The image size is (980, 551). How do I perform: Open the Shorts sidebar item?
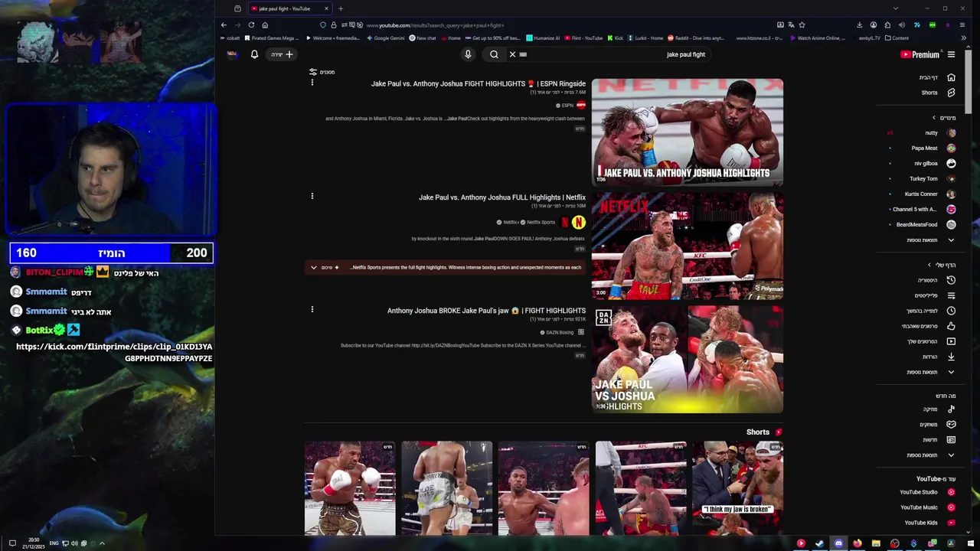coord(938,93)
